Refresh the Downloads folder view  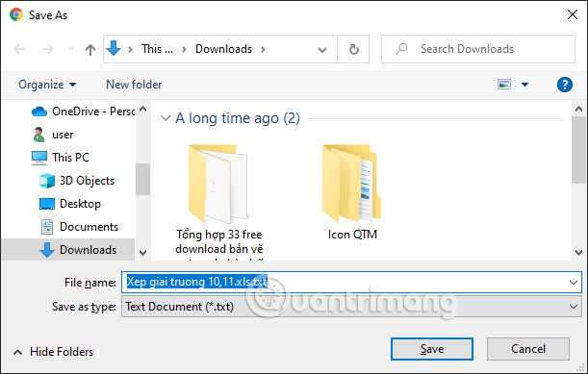[x=353, y=49]
